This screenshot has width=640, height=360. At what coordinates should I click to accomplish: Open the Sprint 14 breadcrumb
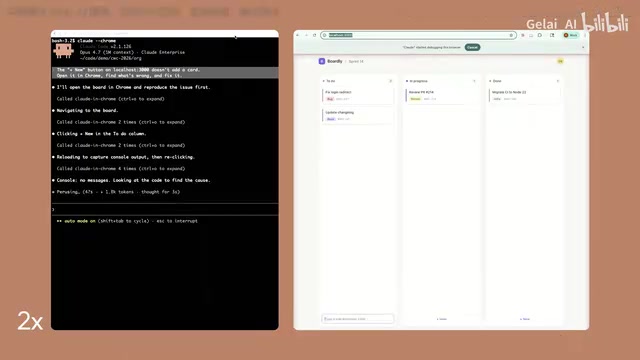[356, 61]
